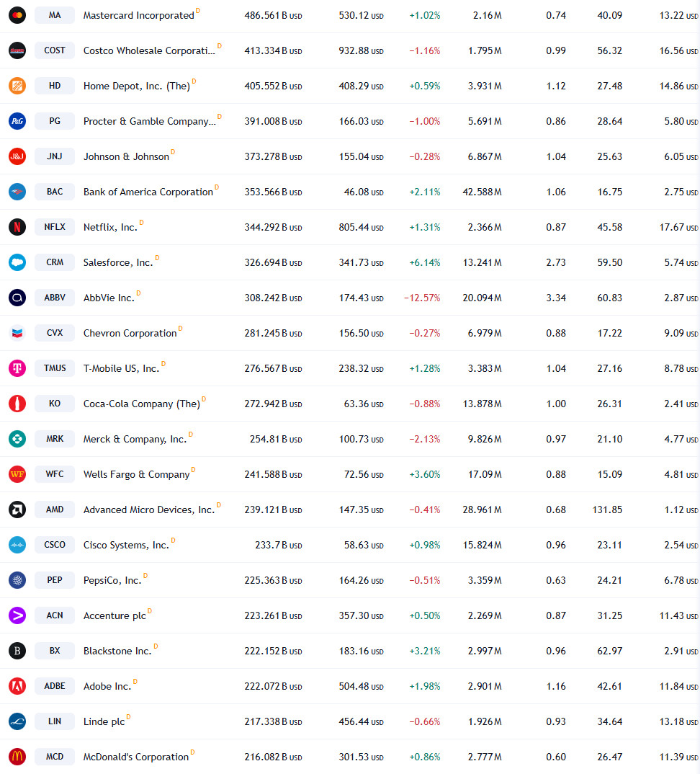This screenshot has height=774, width=700.
Task: Open Wells Fargo & Company link
Action: point(137,474)
